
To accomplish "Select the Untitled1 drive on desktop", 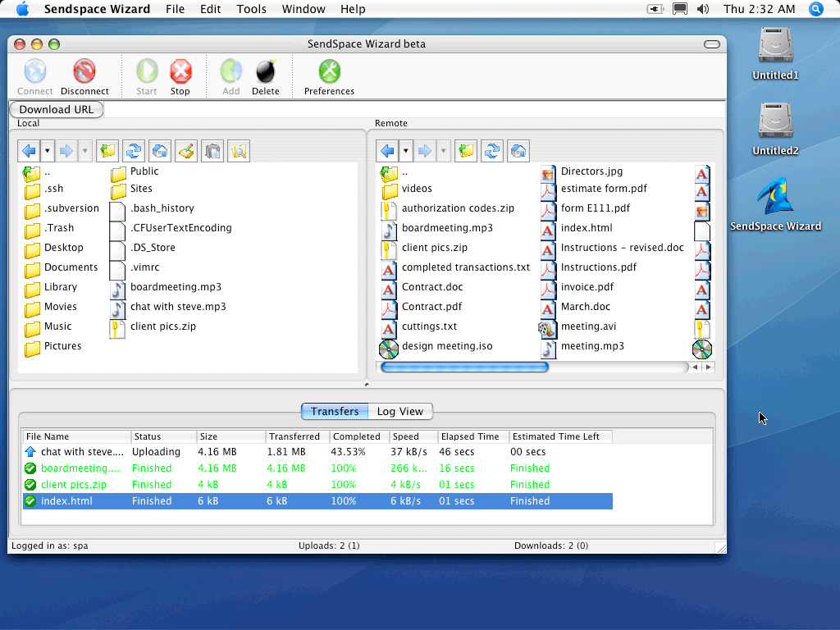I will pos(775,45).
